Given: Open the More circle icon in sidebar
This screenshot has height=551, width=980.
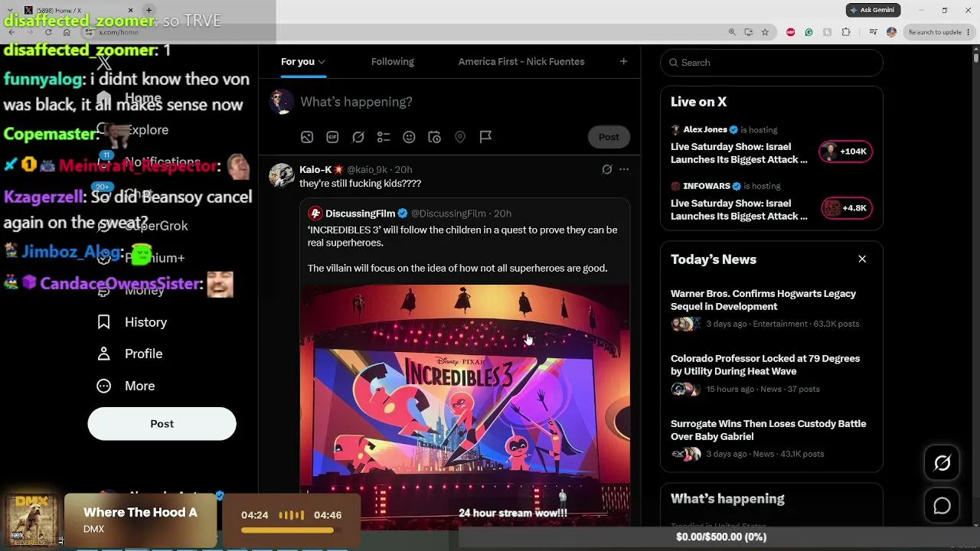Looking at the screenshot, I should 104,386.
